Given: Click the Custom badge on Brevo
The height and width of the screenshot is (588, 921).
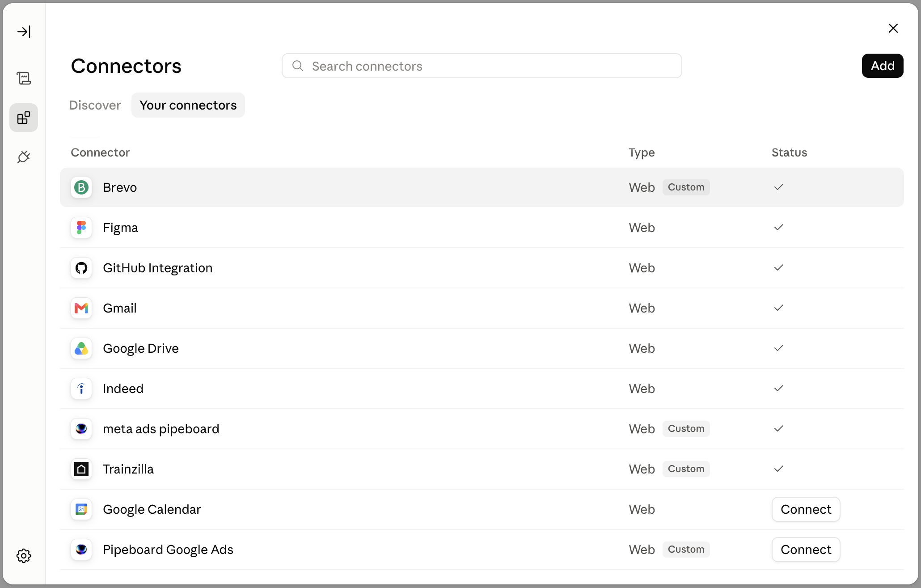Looking at the screenshot, I should (x=686, y=187).
